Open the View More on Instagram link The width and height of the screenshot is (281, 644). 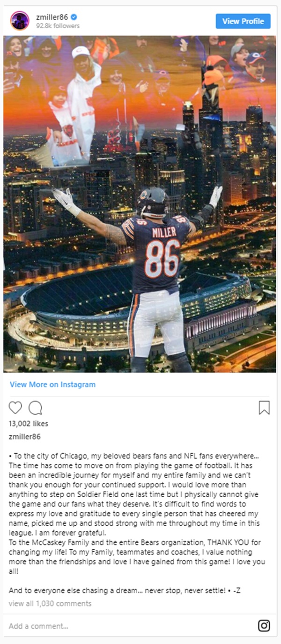tap(52, 384)
